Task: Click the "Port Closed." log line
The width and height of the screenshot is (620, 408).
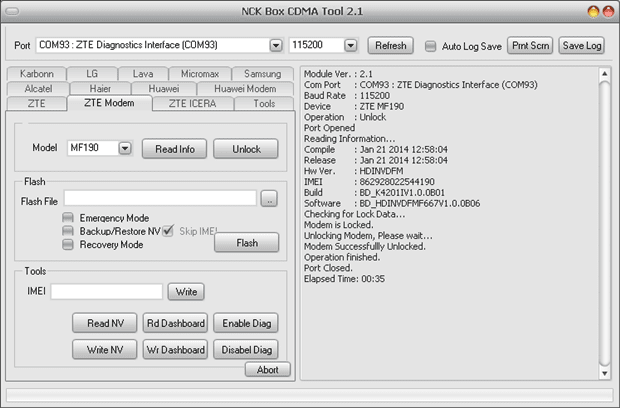Action: [328, 268]
